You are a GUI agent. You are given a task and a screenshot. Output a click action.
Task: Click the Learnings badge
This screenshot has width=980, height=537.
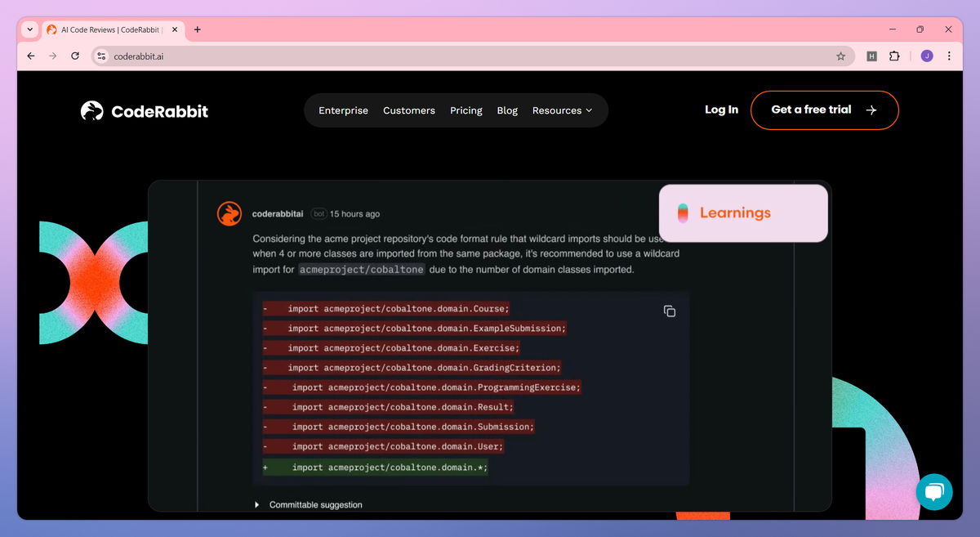tap(743, 213)
